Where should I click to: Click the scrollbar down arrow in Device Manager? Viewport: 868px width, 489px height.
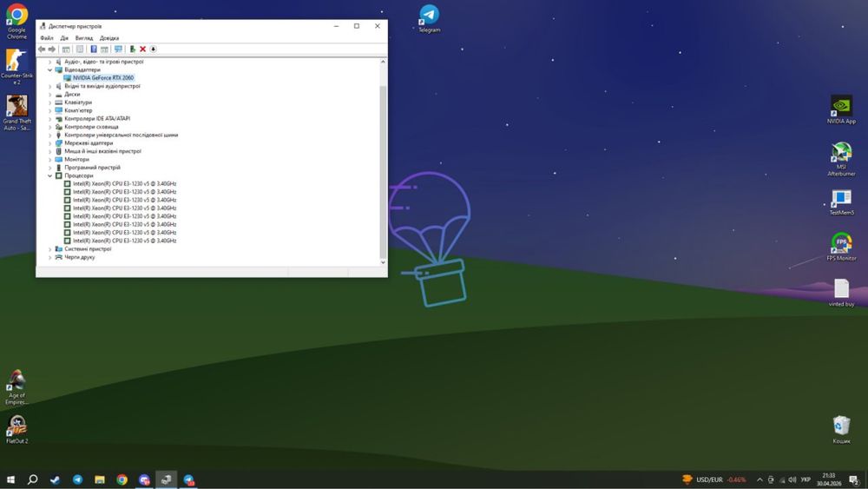tap(383, 262)
